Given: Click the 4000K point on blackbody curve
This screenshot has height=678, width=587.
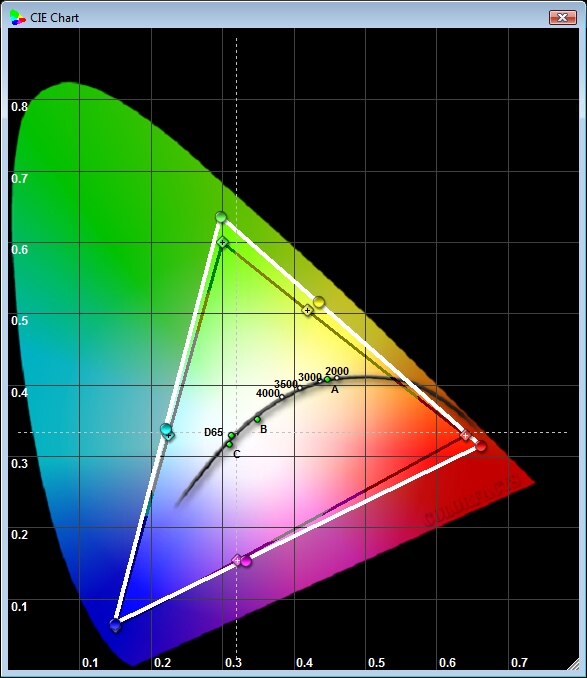Looking at the screenshot, I should pyautogui.click(x=282, y=397).
